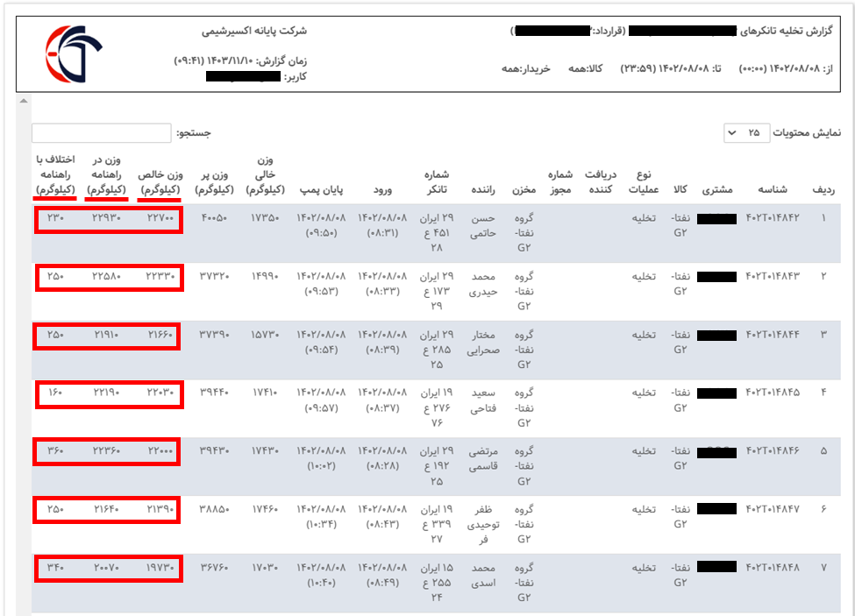Screen dimensions: 855x616
Task: Click the Exirshimi terminal company logo
Action: 75,54
